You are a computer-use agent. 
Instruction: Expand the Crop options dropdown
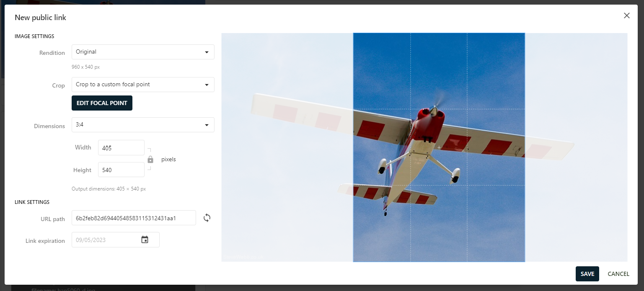click(x=143, y=85)
